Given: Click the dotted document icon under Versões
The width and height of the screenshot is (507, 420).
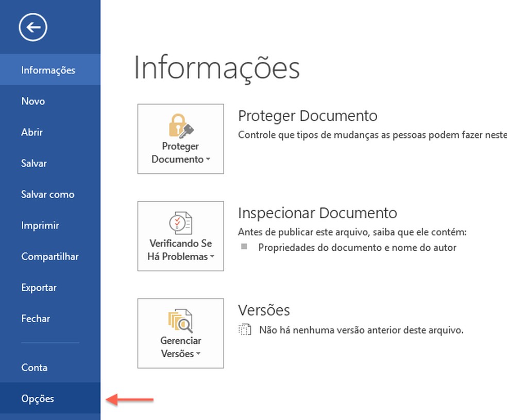Looking at the screenshot, I should [x=245, y=329].
